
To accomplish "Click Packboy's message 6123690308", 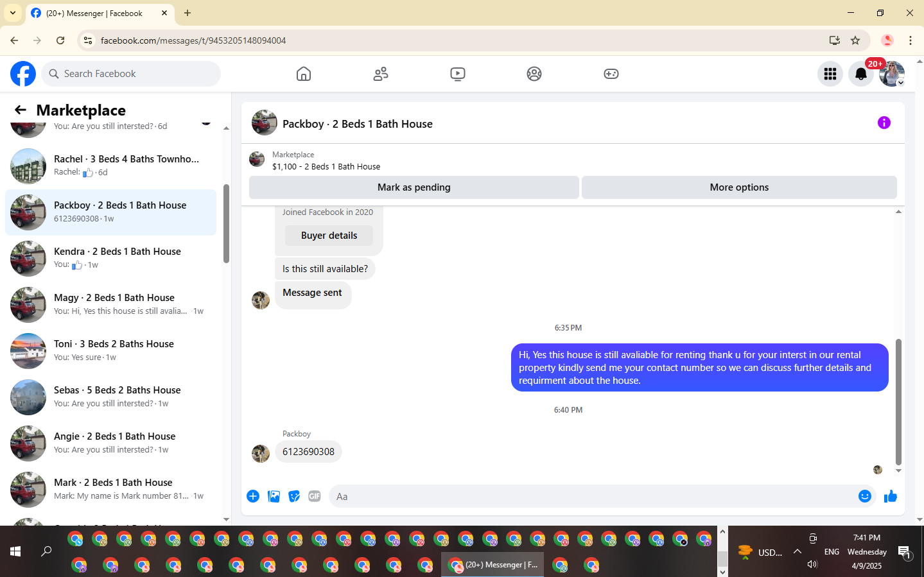I will point(308,452).
